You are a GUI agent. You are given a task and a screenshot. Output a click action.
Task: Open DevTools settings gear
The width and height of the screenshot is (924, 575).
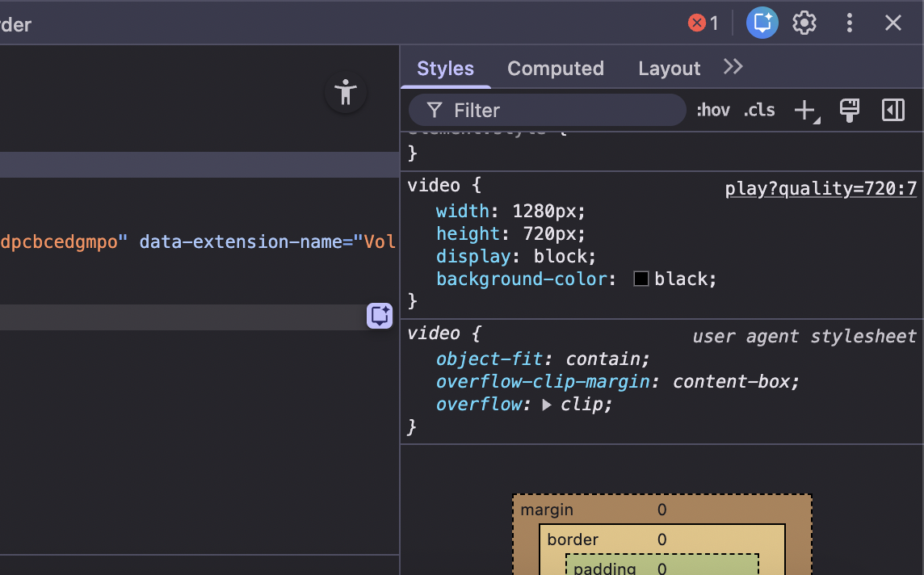804,23
